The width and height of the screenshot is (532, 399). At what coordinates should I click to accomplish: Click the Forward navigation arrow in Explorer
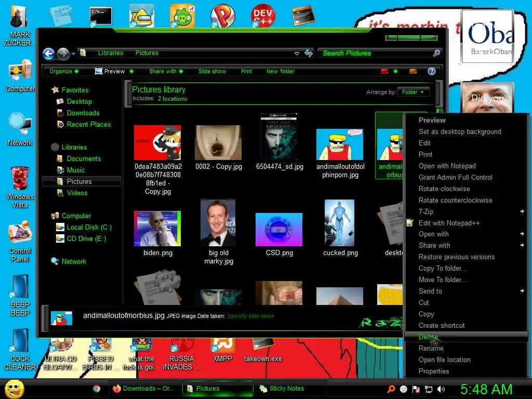pos(63,54)
